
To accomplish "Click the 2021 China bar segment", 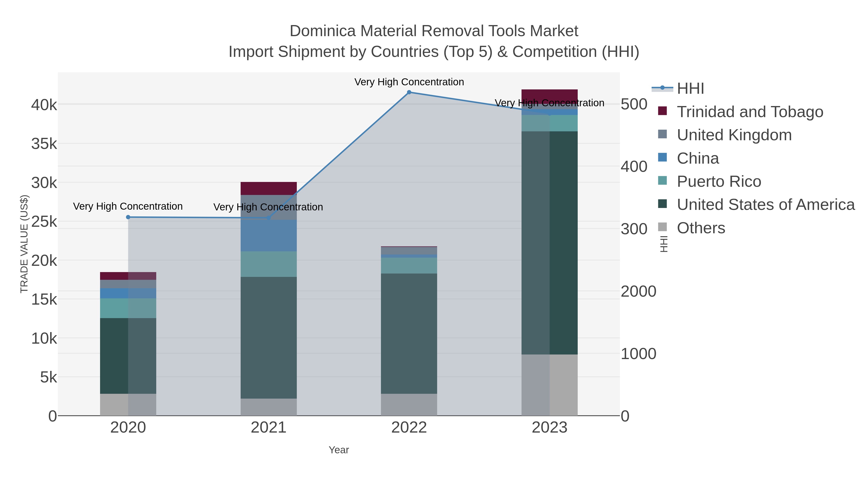I will point(269,236).
